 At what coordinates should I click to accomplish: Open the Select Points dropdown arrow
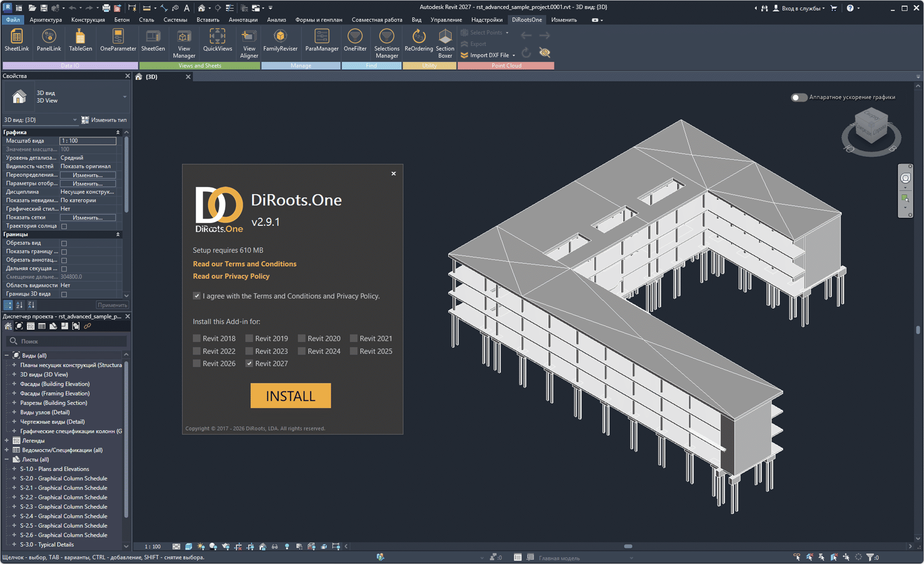pyautogui.click(x=507, y=33)
